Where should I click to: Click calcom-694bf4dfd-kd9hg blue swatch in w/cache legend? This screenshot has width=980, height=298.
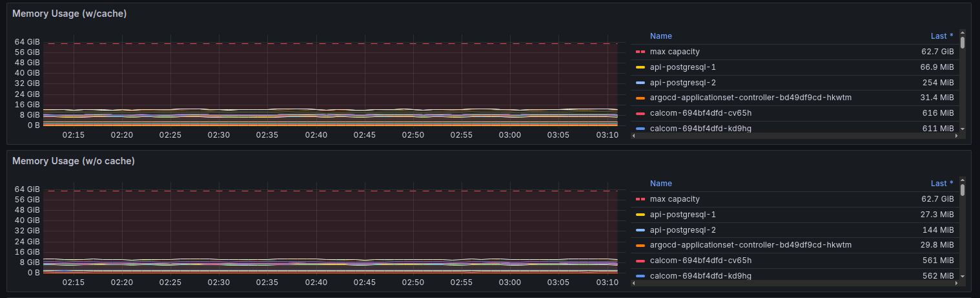(x=640, y=129)
